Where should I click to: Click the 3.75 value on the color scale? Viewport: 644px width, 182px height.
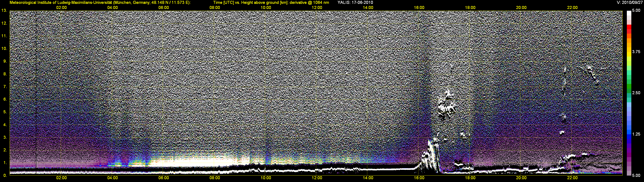636,52
